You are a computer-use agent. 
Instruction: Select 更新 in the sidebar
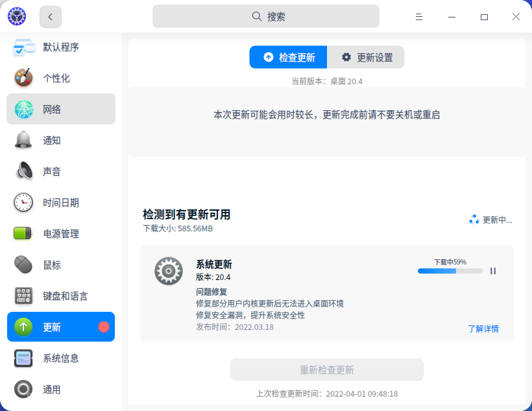(61, 327)
